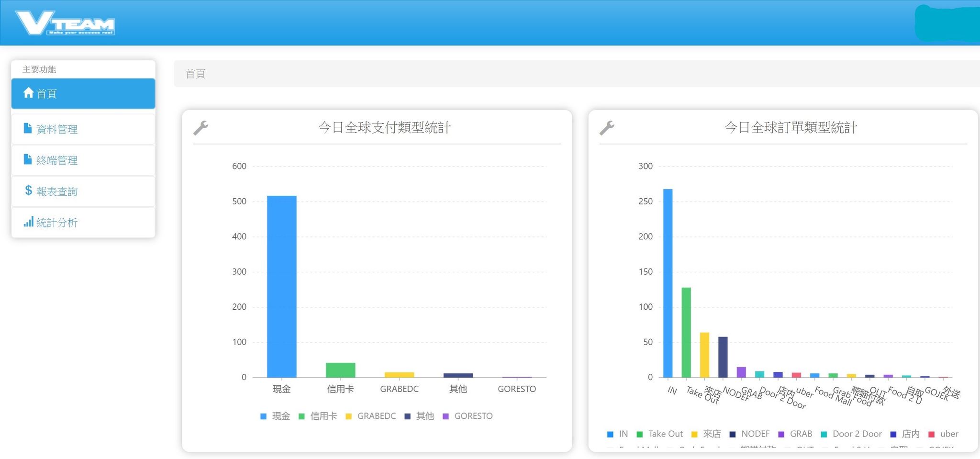Click the green Take Out bar
The height and width of the screenshot is (459, 980).
pyautogui.click(x=686, y=332)
